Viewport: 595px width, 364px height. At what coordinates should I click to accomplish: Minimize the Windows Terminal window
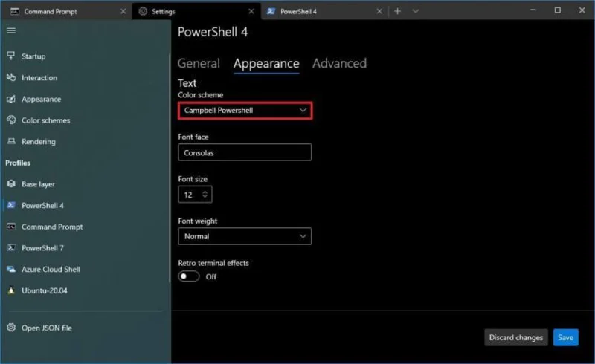pyautogui.click(x=533, y=10)
